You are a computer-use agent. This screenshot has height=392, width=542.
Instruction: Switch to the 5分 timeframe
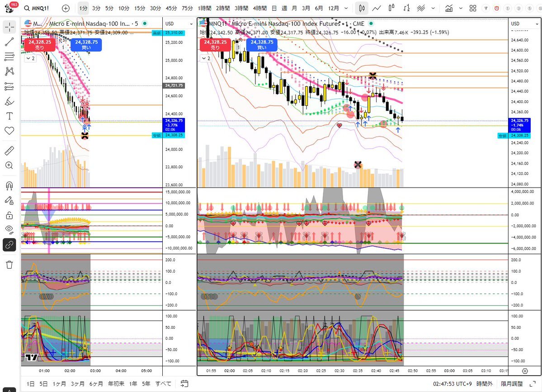[x=109, y=8]
